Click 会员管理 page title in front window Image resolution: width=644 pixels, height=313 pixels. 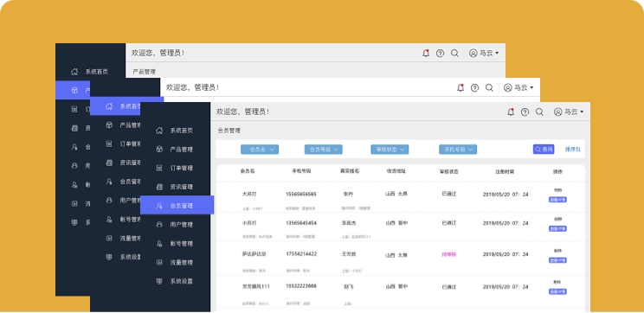(x=229, y=131)
